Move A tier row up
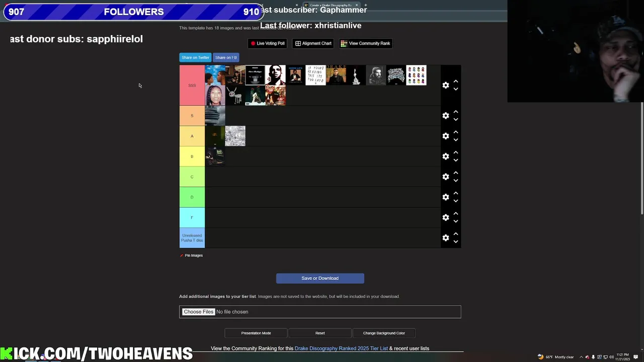The width and height of the screenshot is (644, 362). [x=455, y=132]
